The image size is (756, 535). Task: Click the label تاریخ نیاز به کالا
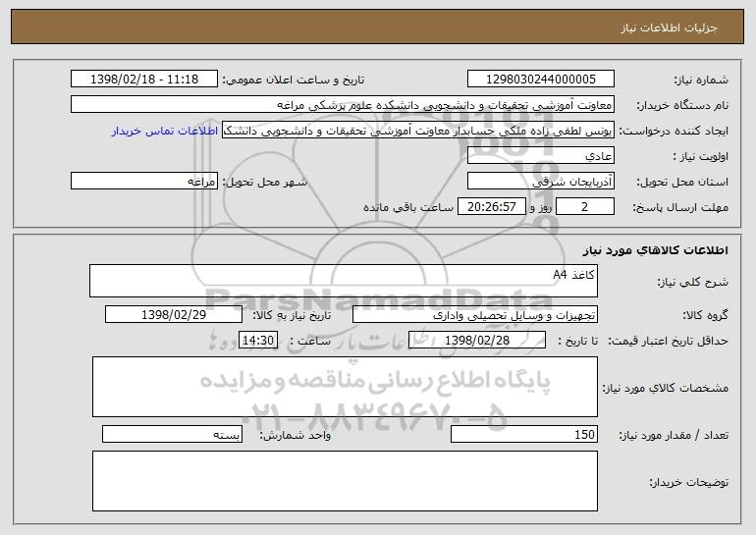click(x=292, y=316)
